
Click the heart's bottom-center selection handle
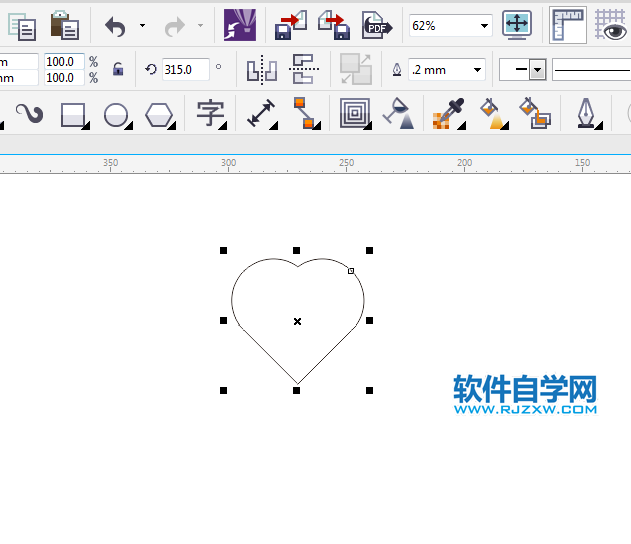pos(297,390)
